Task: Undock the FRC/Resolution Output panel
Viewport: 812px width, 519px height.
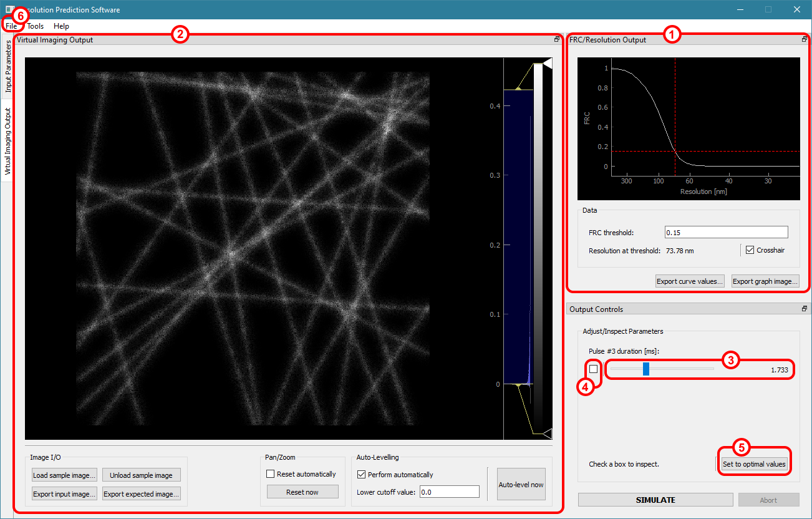Action: 805,39
